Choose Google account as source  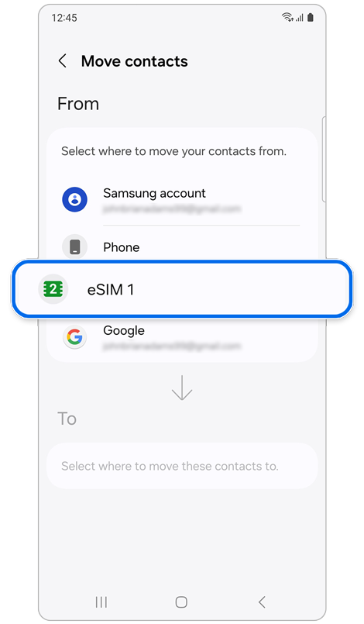182,337
